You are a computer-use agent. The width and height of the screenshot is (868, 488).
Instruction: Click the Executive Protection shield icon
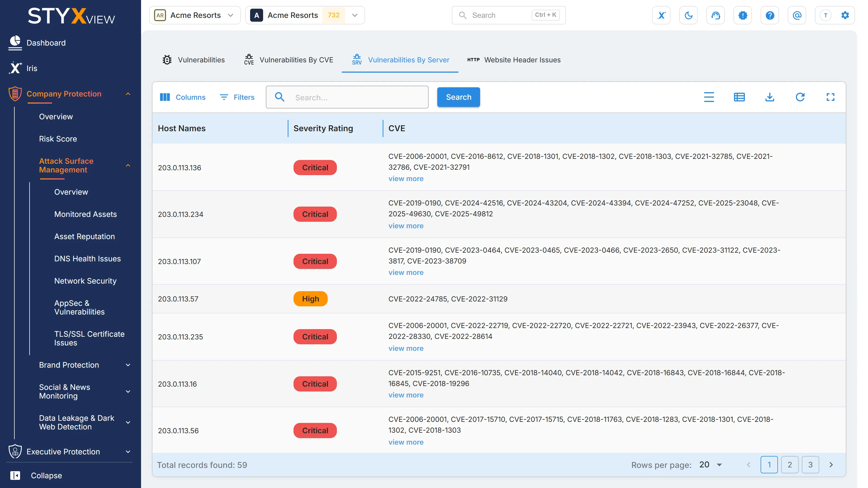pos(15,451)
